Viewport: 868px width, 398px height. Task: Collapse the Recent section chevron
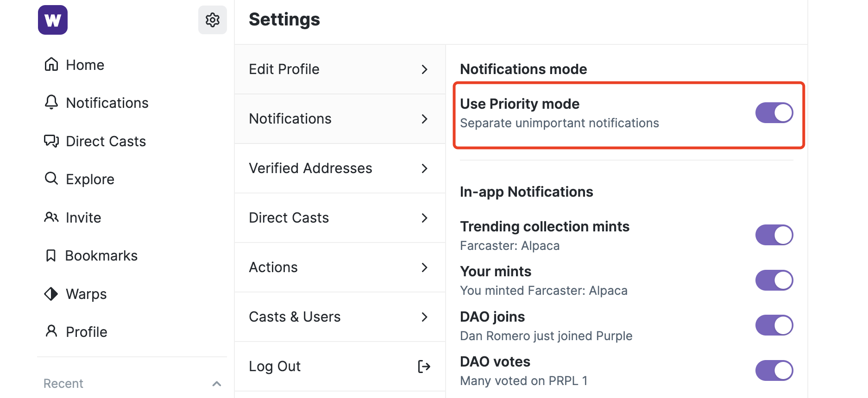click(216, 384)
